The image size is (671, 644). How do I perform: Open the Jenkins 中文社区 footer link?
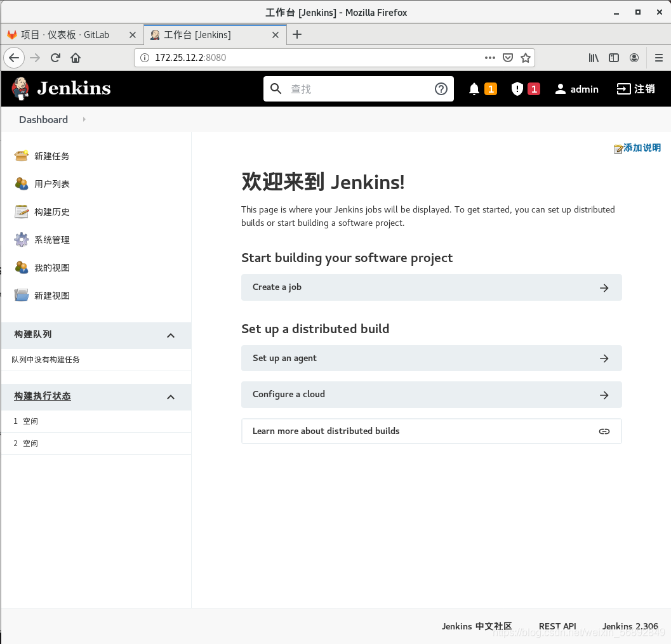(x=477, y=626)
